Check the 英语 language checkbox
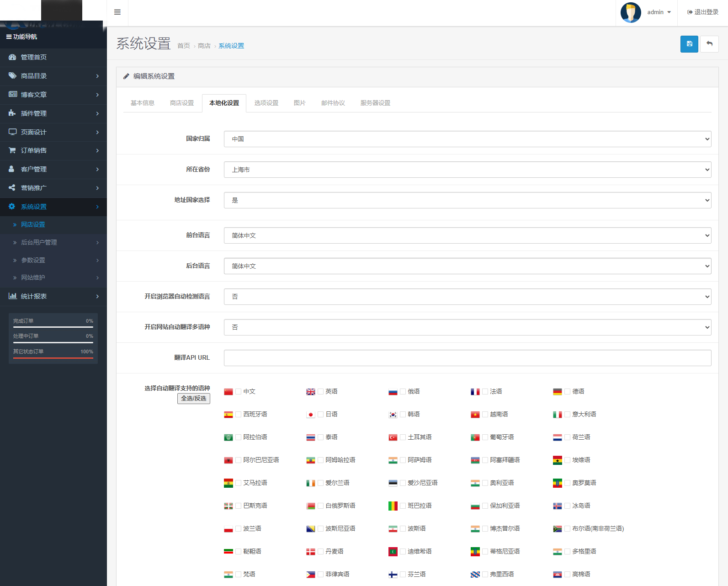 tap(321, 392)
